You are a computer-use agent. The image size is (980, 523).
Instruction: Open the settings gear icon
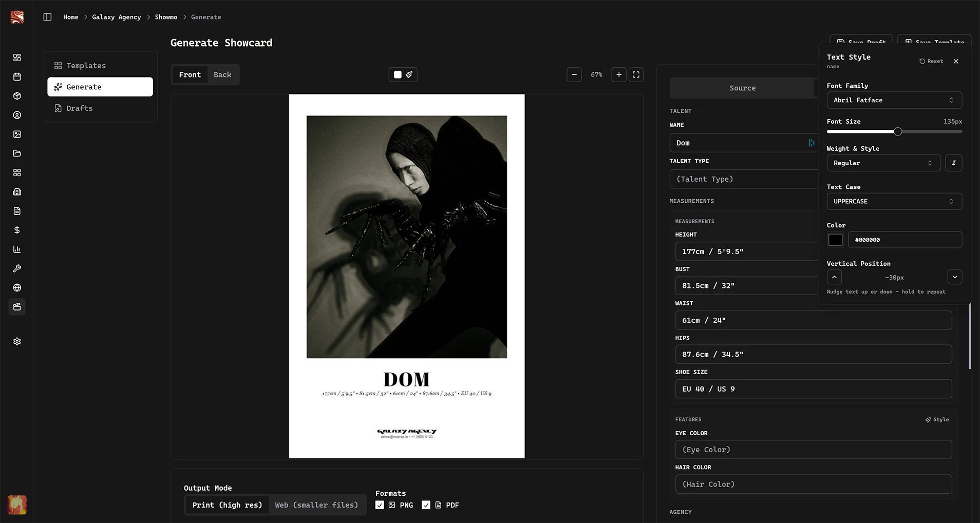coord(17,341)
